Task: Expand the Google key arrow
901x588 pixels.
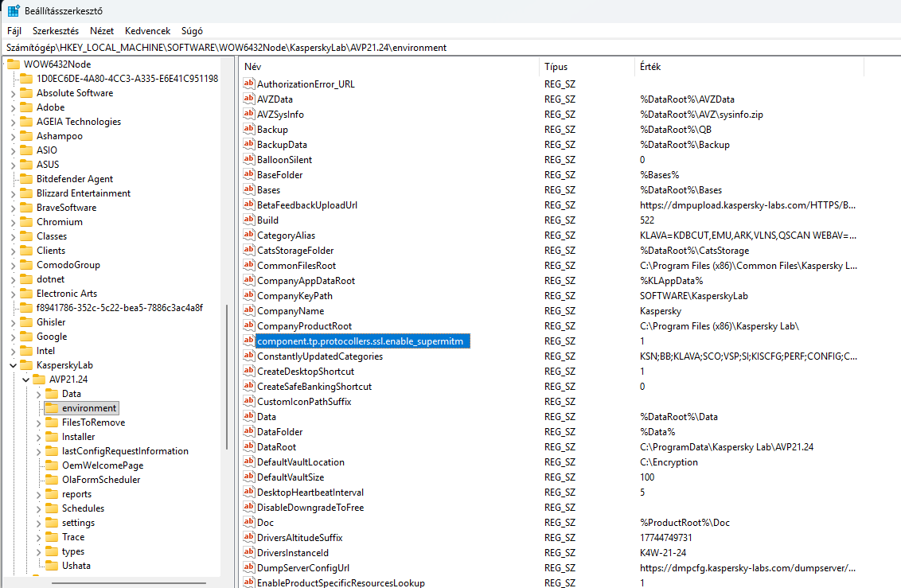Action: coord(14,337)
